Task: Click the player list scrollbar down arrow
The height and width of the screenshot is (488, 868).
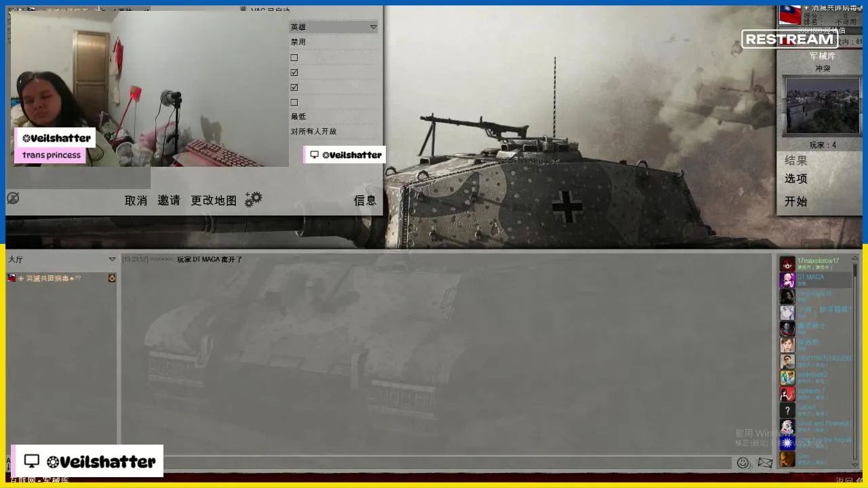Action: pyautogui.click(x=855, y=464)
